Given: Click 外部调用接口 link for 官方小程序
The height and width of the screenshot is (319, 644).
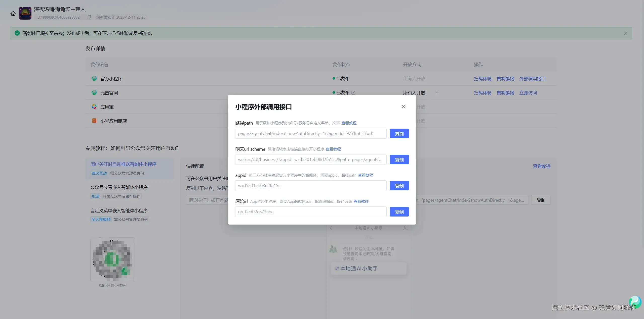Looking at the screenshot, I should pos(532,79).
